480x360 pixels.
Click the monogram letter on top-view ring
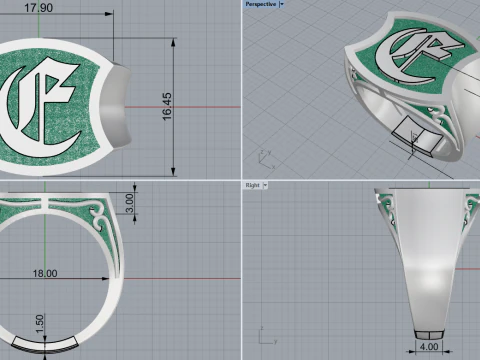40,107
